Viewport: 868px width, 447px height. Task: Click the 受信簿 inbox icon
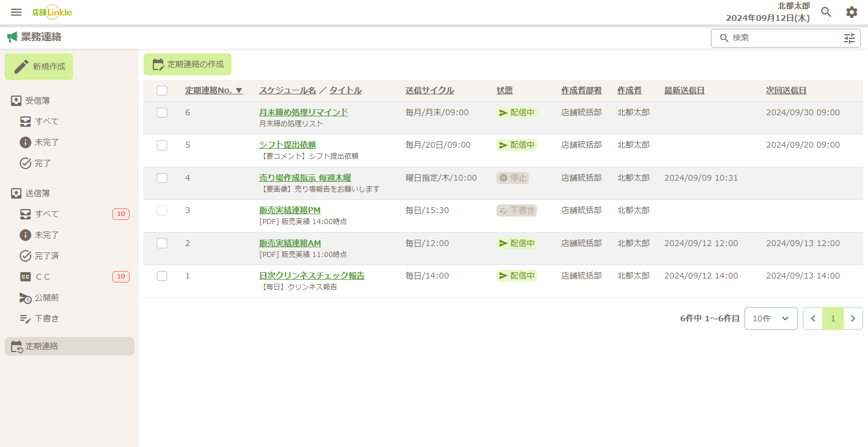tap(16, 101)
